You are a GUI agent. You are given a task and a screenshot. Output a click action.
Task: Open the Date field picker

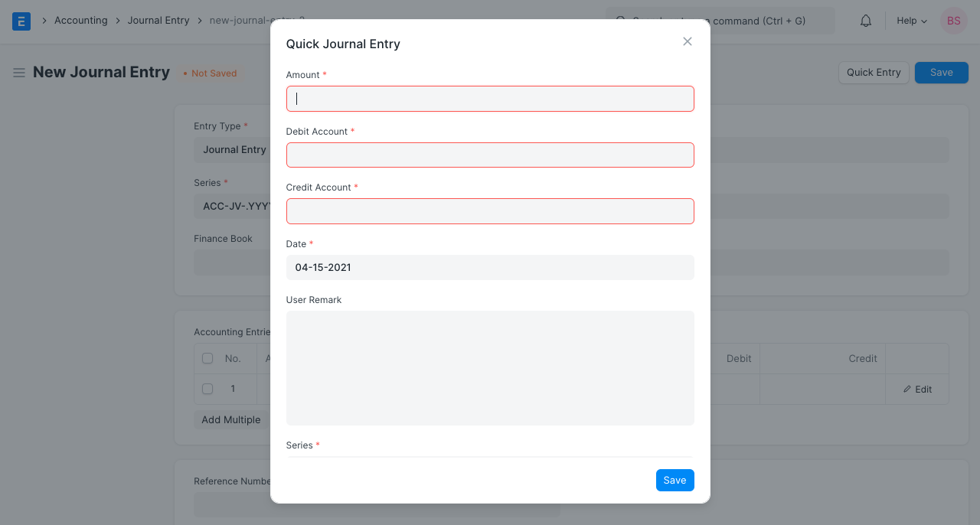490,267
